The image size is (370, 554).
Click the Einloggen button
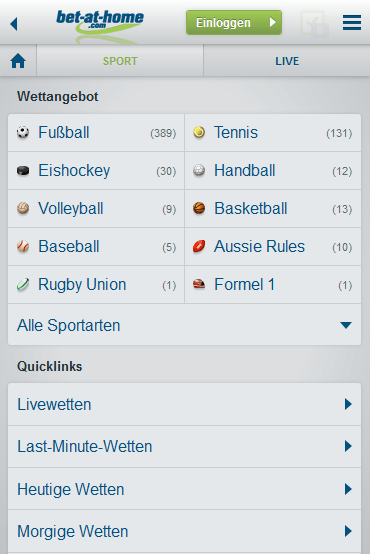tap(234, 23)
